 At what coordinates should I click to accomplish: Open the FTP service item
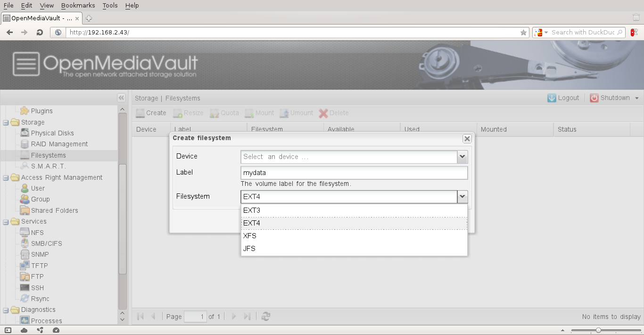tap(37, 276)
